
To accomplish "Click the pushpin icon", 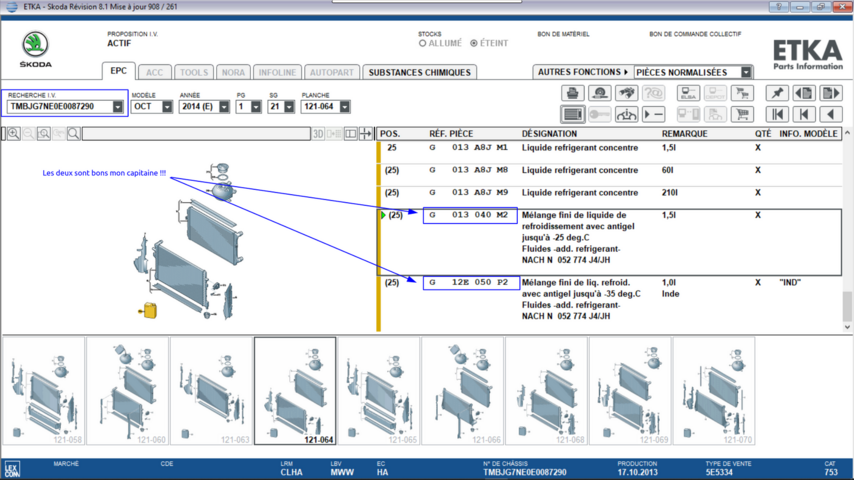I will coord(777,93).
